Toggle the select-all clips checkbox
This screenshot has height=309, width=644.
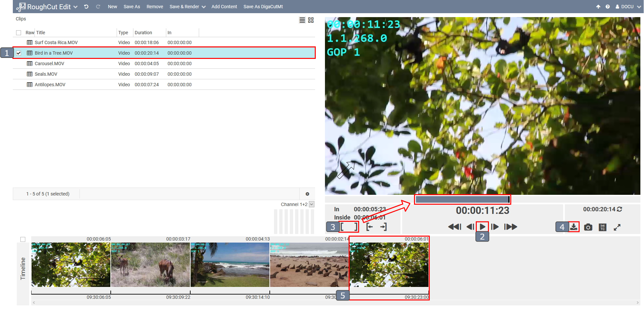tap(19, 33)
